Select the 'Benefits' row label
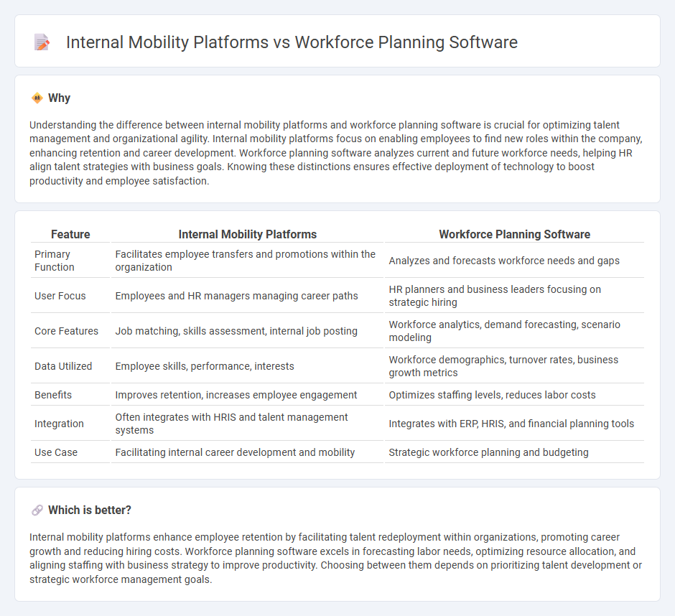This screenshot has height=616, width=675. 53,395
